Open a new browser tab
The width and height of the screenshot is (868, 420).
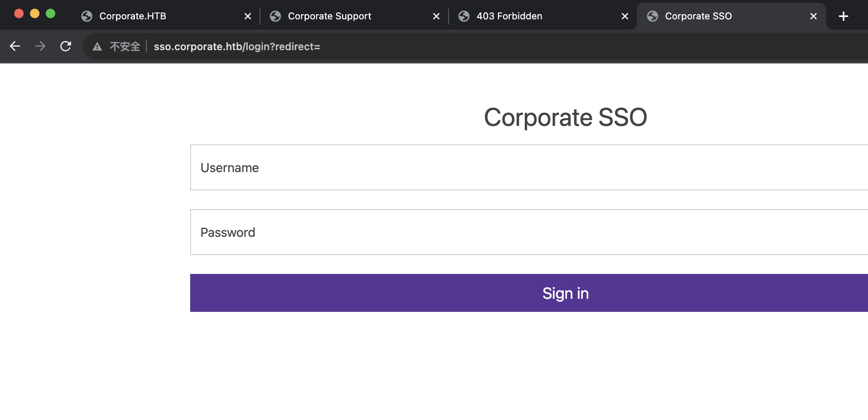pos(843,16)
